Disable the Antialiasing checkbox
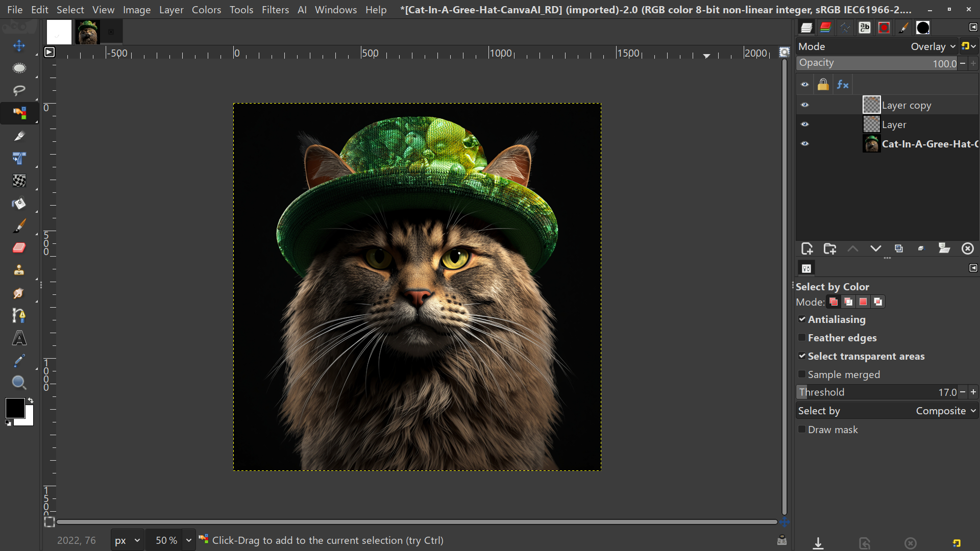The width and height of the screenshot is (980, 551). click(x=802, y=319)
